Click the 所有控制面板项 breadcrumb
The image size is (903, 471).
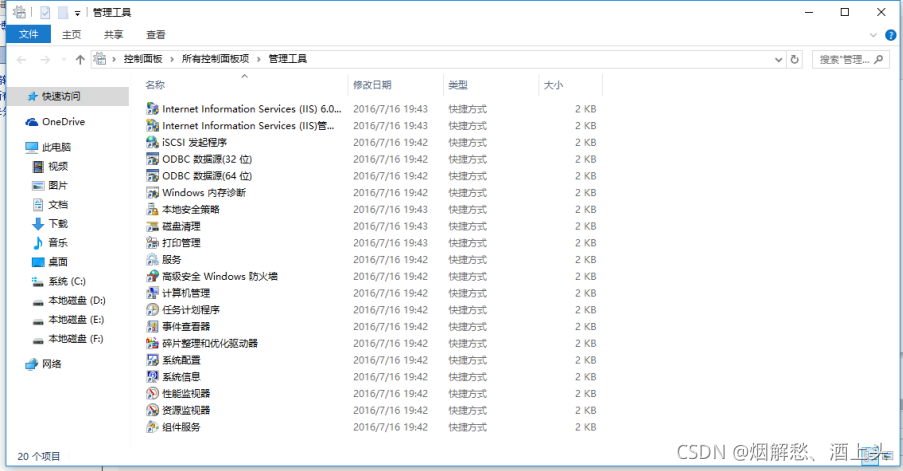point(215,59)
